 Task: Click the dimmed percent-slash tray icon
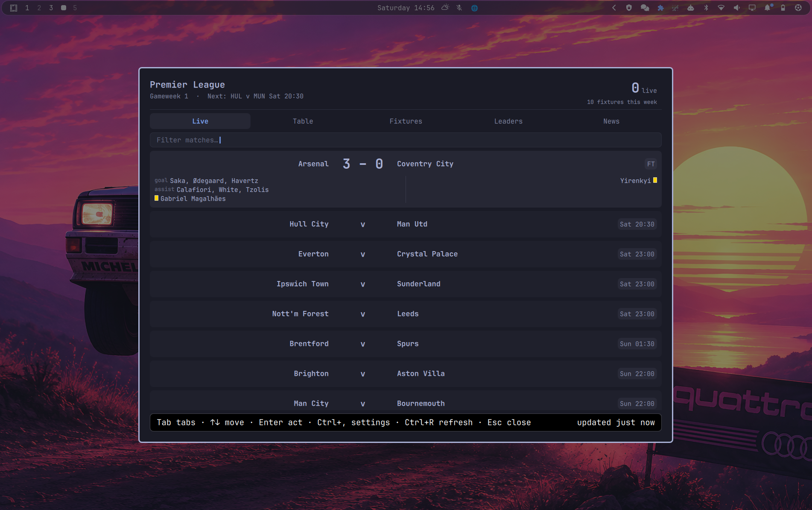coord(675,8)
